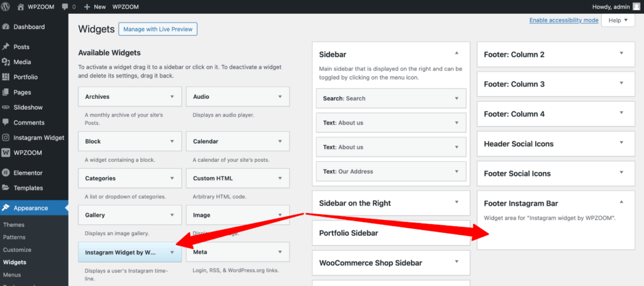This screenshot has width=644, height=286.
Task: Open the Dashboard icon in sidebar
Action: pyautogui.click(x=6, y=27)
